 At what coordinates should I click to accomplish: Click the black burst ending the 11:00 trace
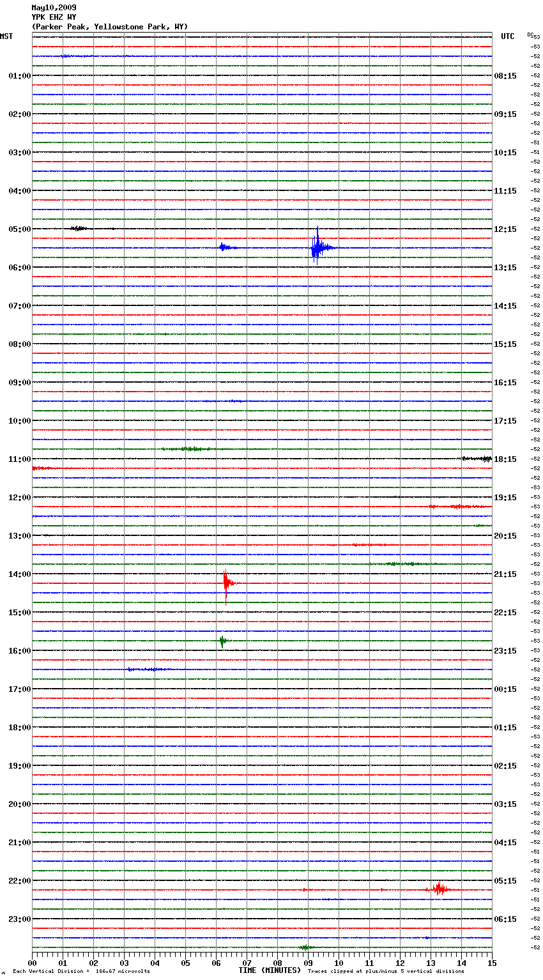point(477,459)
